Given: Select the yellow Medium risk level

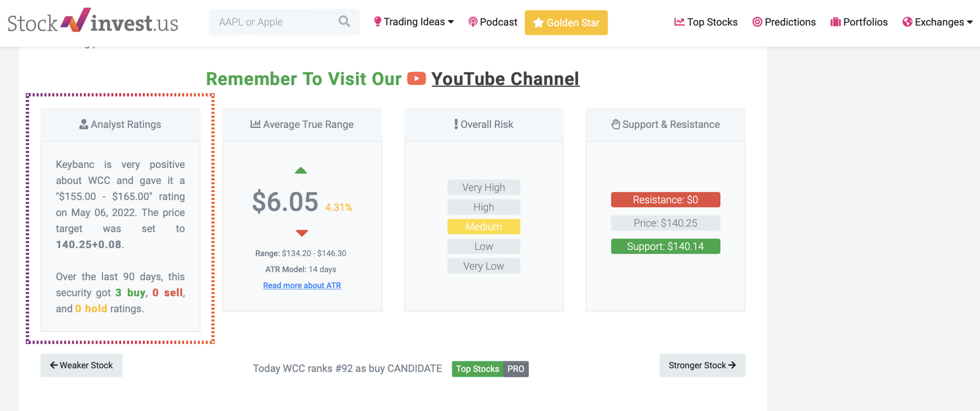Looking at the screenshot, I should [484, 227].
